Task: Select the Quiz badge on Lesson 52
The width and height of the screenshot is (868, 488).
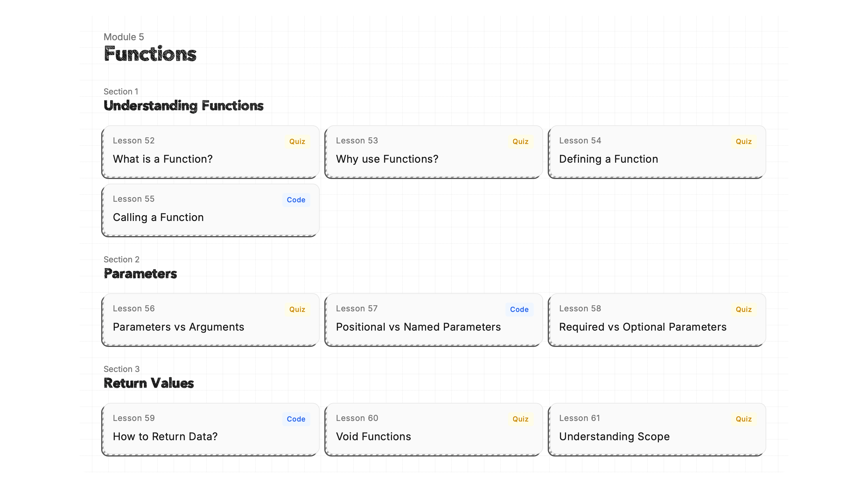Action: [297, 141]
